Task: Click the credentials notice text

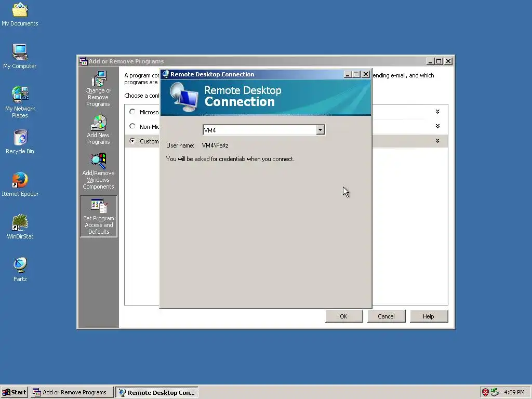Action: 230,159
